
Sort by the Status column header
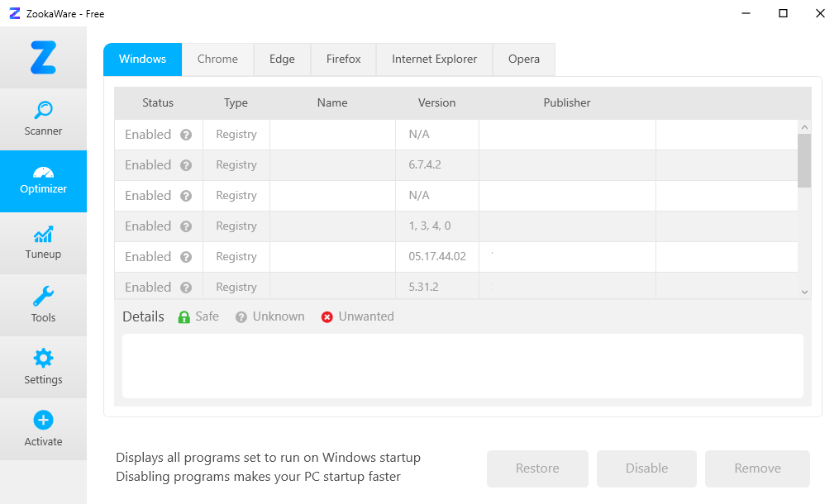[x=158, y=102]
